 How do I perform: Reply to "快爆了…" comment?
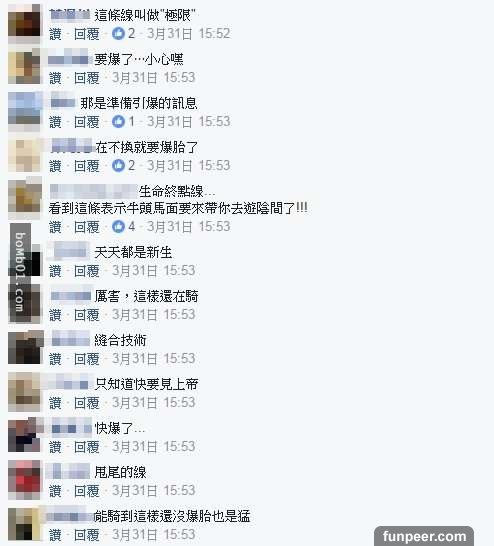[87, 447]
